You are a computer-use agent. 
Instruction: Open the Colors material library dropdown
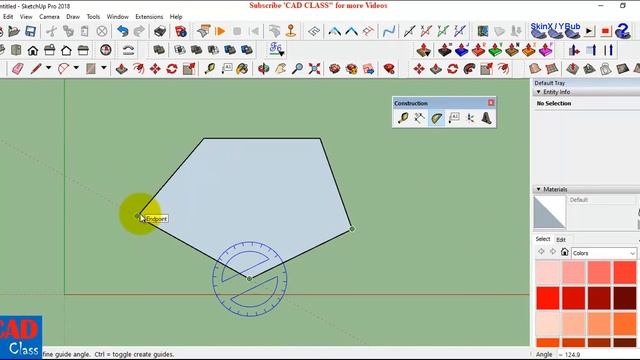(x=604, y=253)
